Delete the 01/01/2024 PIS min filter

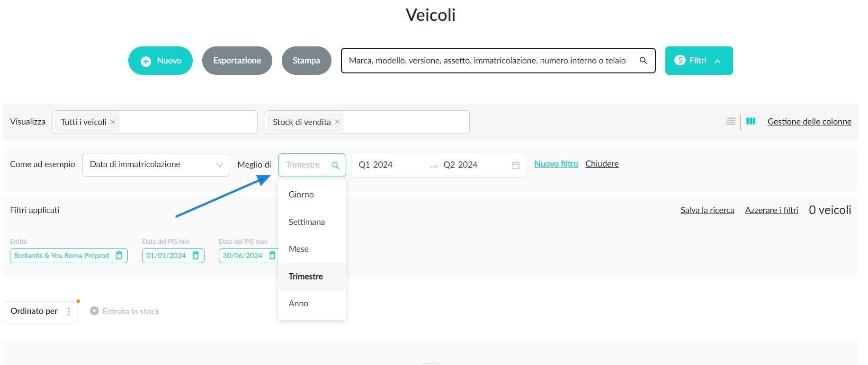196,256
